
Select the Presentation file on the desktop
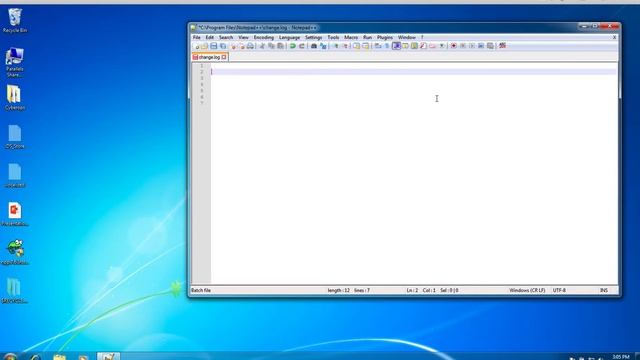15,214
